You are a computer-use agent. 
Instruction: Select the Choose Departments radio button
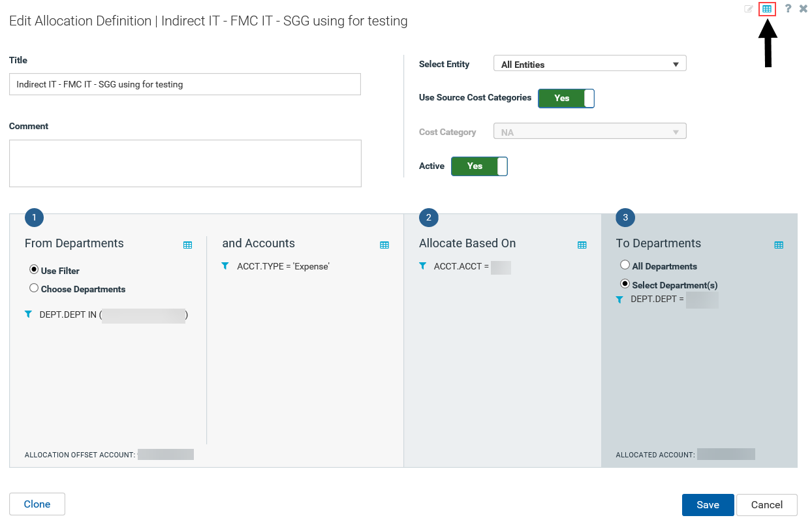(x=34, y=288)
